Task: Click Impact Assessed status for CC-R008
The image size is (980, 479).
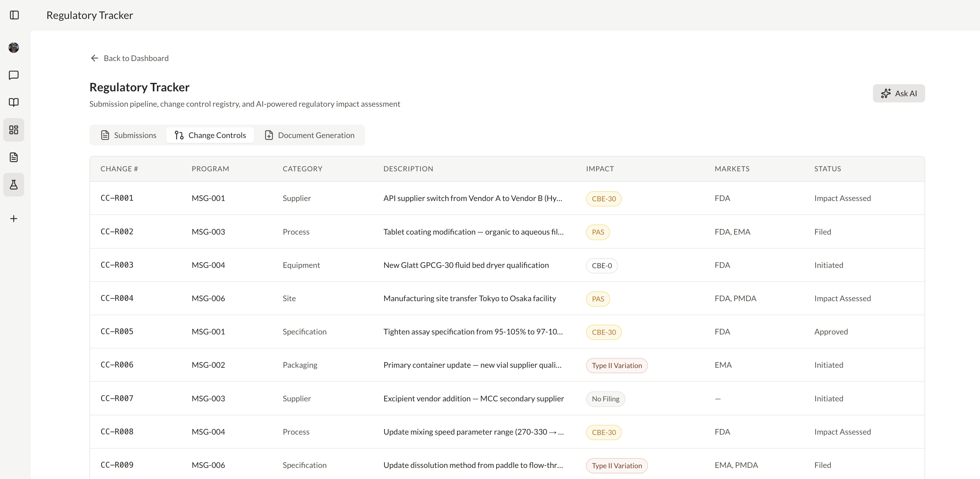Action: coord(842,432)
